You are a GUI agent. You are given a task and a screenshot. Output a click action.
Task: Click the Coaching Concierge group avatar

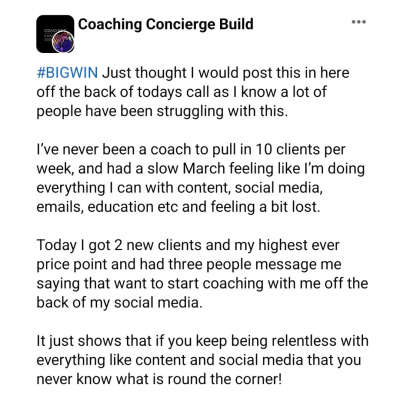(x=55, y=34)
